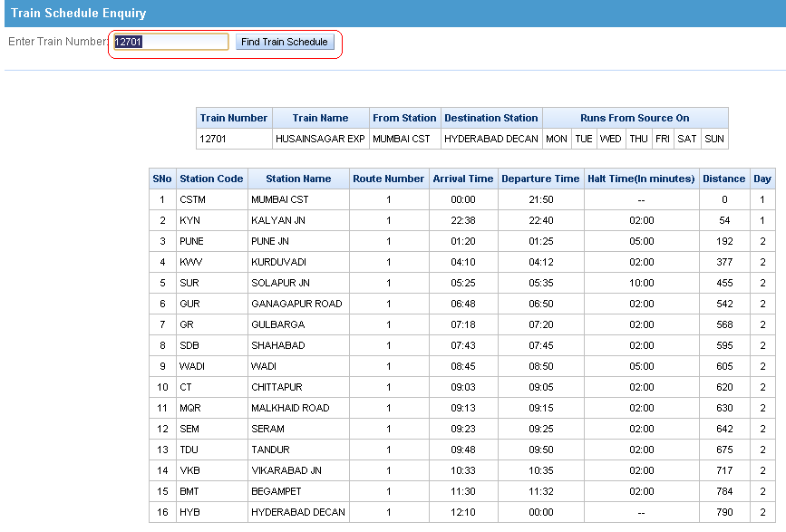
Task: Click the 22:38 arrival time at Kalyan
Action: tap(463, 220)
